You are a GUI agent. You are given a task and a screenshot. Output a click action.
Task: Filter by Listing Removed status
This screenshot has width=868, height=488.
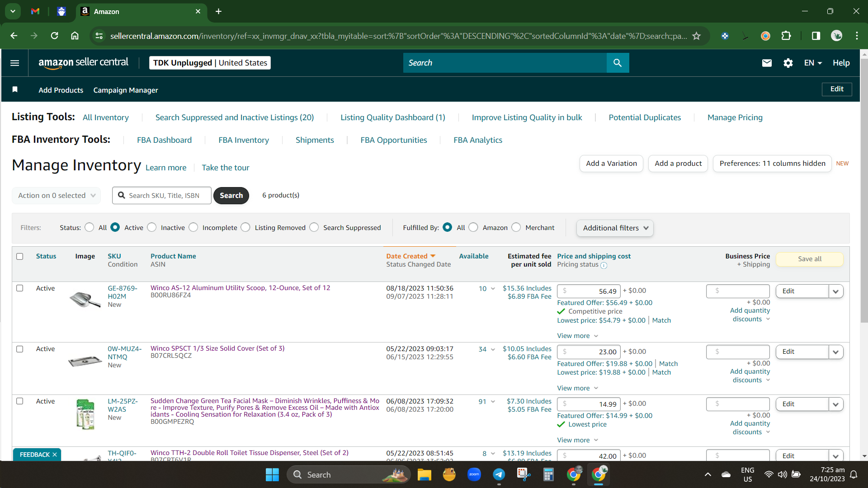coord(245,227)
